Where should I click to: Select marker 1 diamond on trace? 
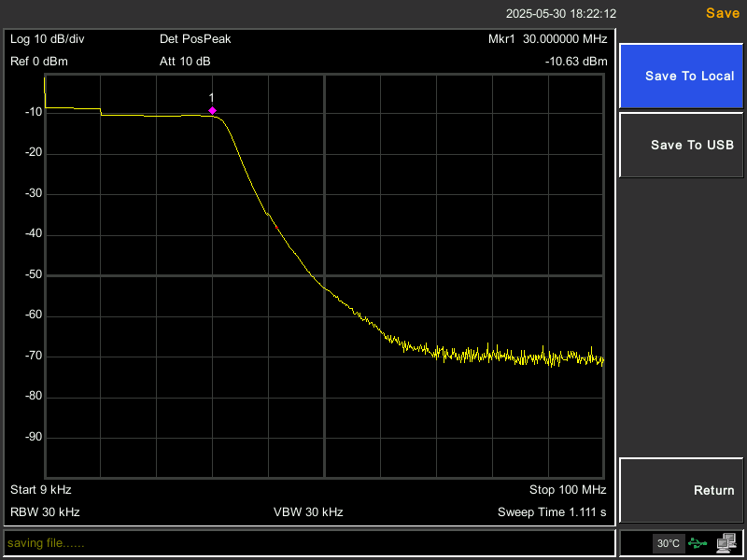click(213, 110)
